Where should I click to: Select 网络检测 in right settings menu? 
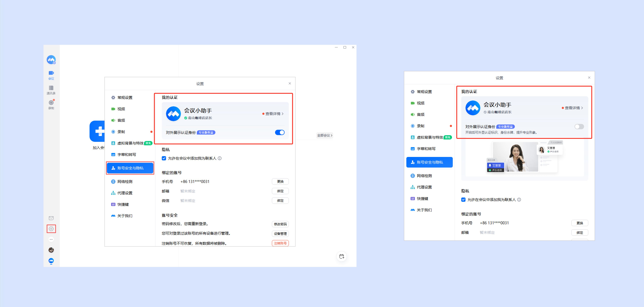(424, 176)
